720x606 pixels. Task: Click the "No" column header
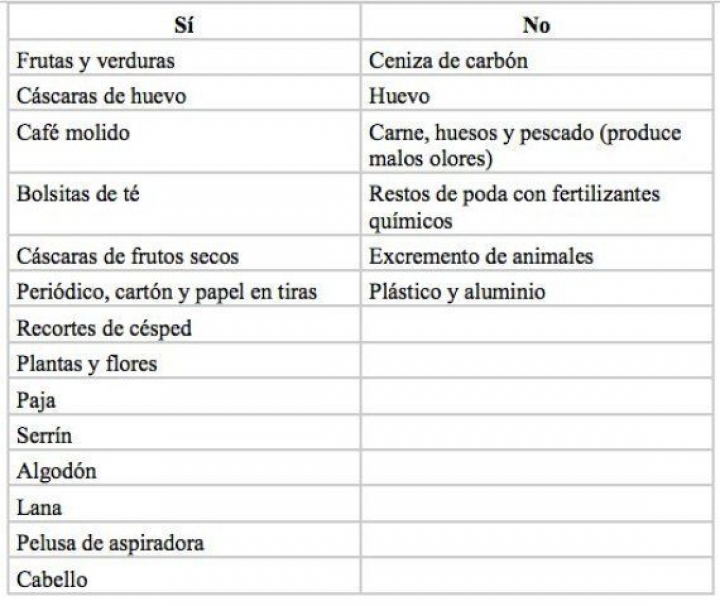[x=536, y=26]
